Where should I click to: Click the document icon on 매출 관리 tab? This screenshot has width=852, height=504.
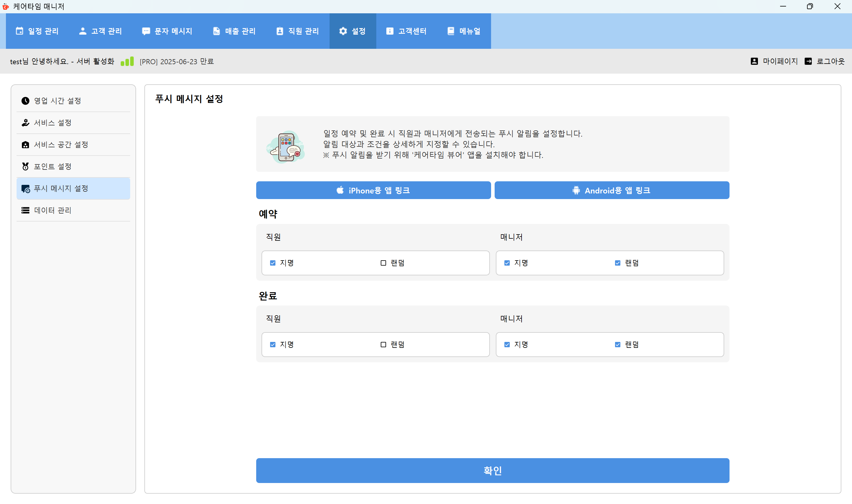tap(216, 31)
